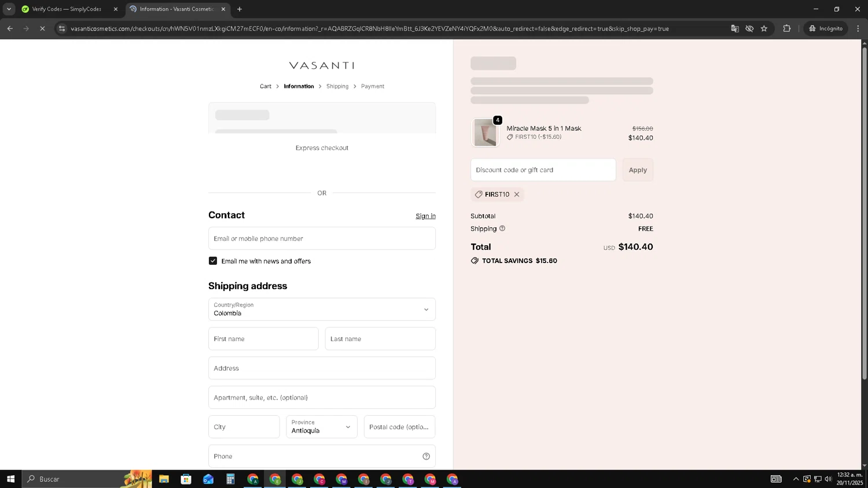
Task: Uncheck Email me with news and offers
Action: [x=213, y=261]
